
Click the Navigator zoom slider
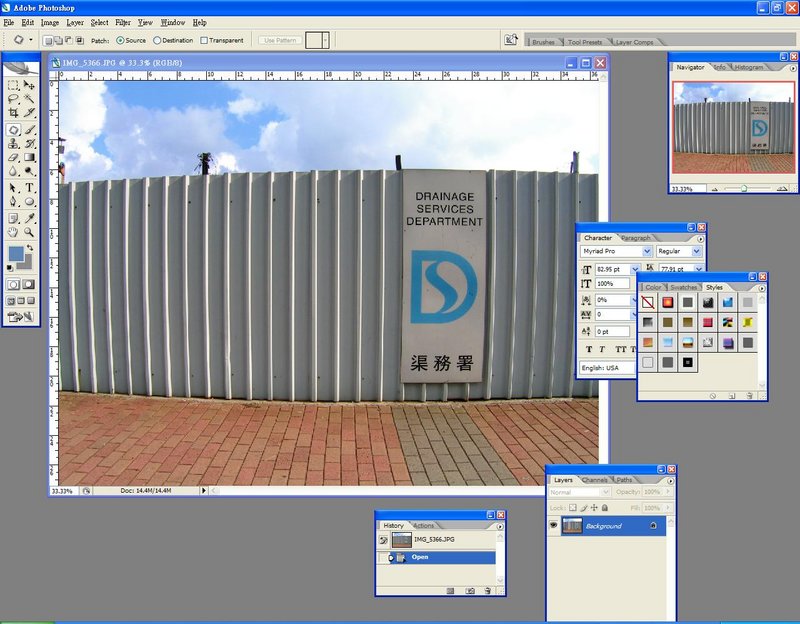tap(744, 189)
